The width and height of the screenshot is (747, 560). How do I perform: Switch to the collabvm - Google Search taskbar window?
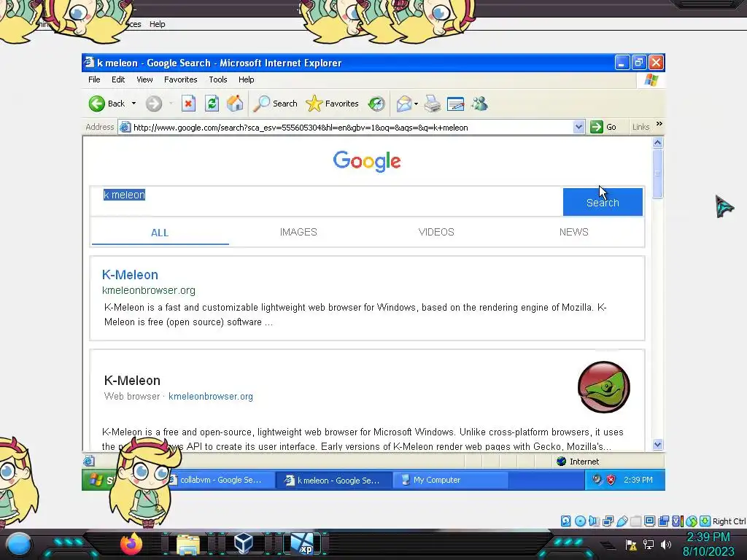(221, 480)
